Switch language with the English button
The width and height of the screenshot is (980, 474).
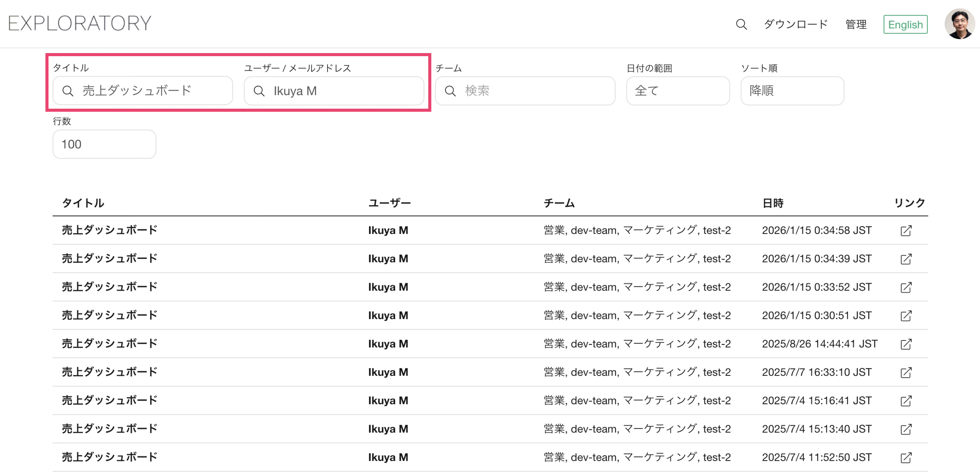[x=905, y=24]
